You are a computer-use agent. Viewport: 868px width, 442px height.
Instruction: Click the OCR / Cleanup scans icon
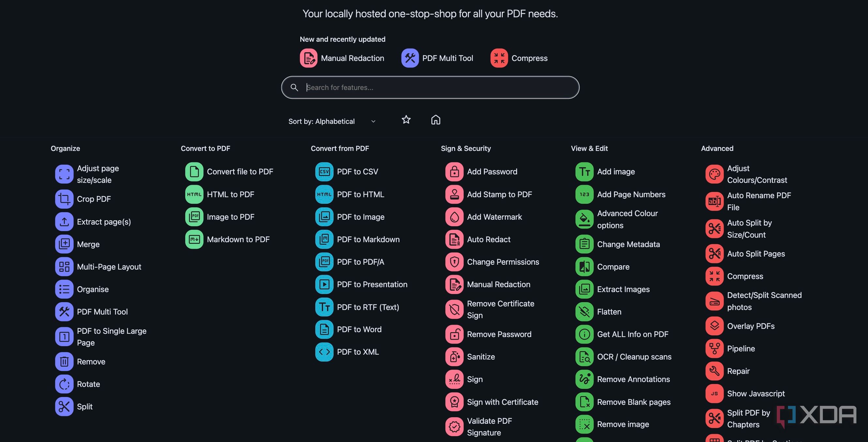pyautogui.click(x=584, y=356)
